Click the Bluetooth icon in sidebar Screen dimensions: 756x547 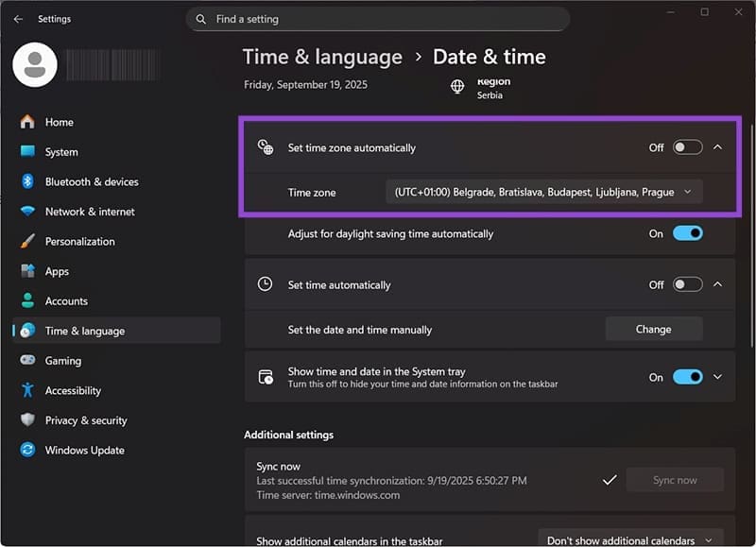27,181
